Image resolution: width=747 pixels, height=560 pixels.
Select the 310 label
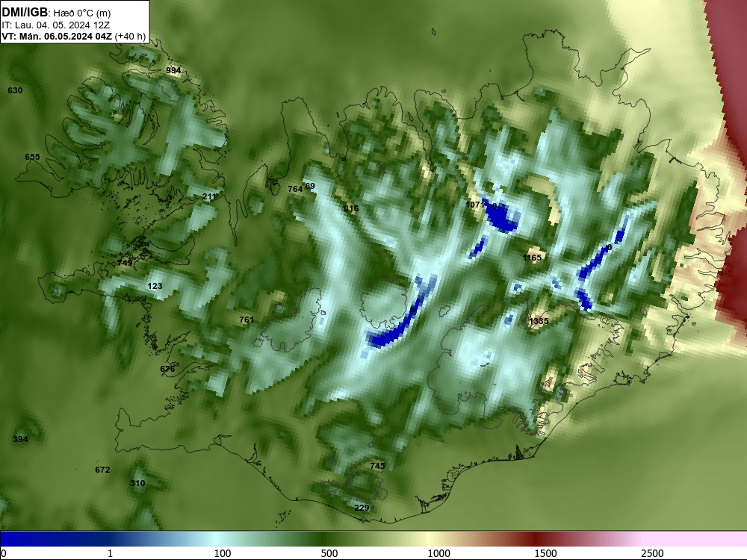tap(137, 483)
